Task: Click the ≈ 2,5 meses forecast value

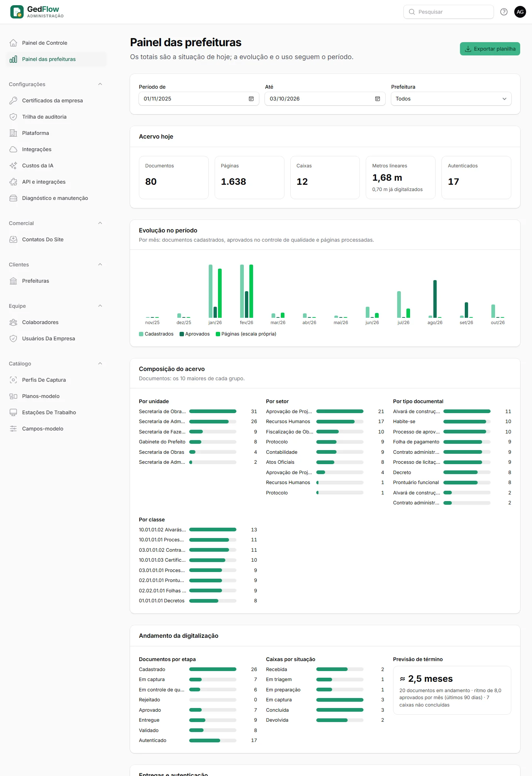Action: [426, 679]
